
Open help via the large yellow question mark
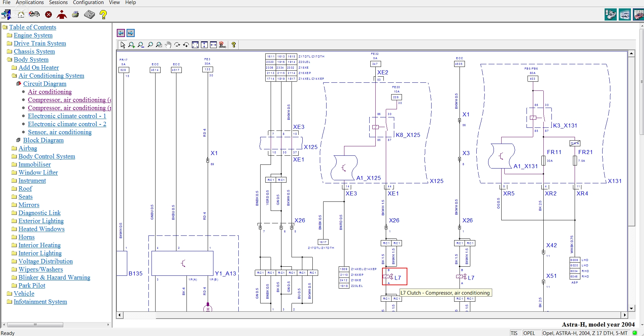[x=103, y=14]
